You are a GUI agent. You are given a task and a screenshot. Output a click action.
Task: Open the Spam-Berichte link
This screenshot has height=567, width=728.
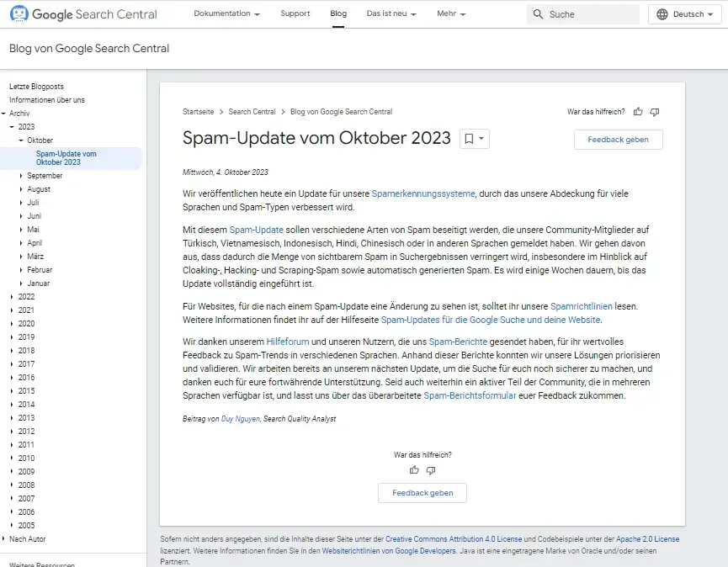click(x=458, y=342)
